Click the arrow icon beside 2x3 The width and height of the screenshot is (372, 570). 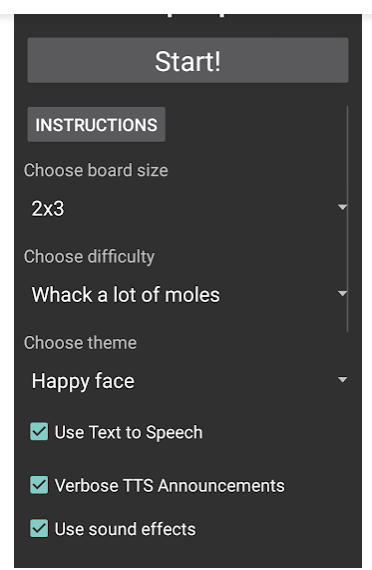click(342, 207)
